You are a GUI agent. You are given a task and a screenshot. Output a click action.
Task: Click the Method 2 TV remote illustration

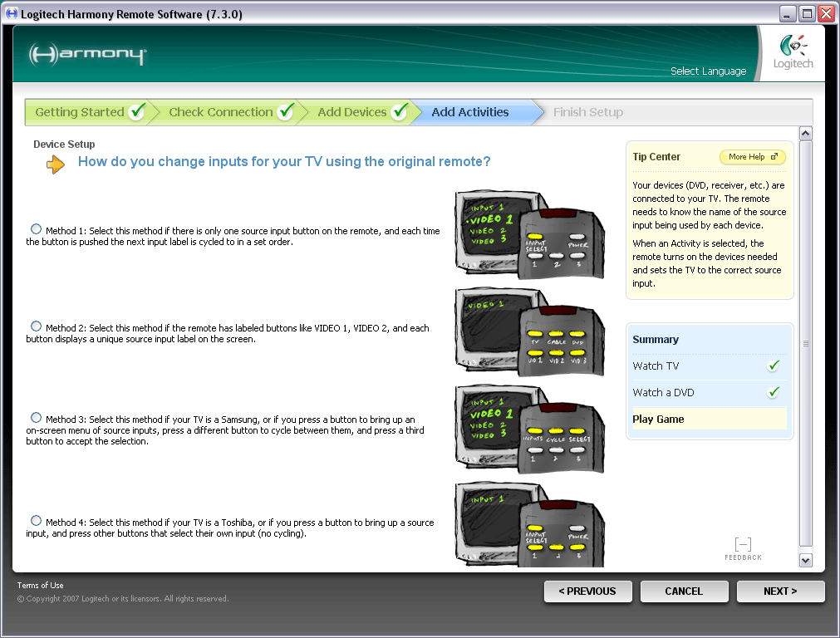[x=530, y=331]
